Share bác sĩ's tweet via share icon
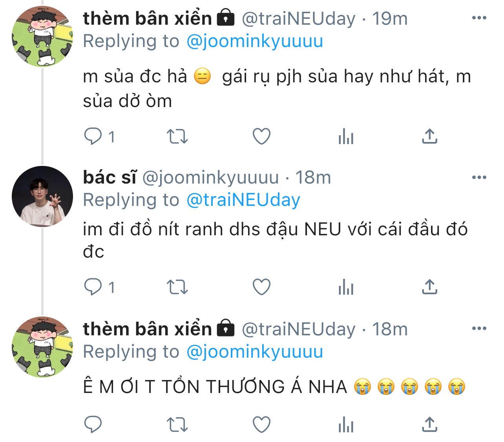Image resolution: width=504 pixels, height=442 pixels. [429, 287]
